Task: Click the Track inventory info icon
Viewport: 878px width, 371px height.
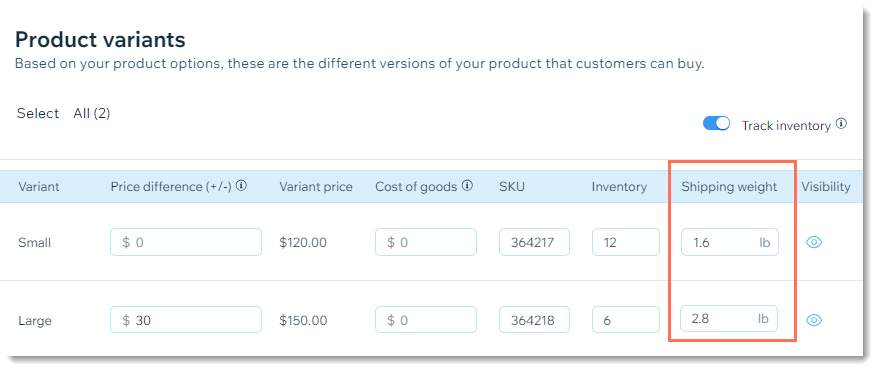Action: point(841,124)
